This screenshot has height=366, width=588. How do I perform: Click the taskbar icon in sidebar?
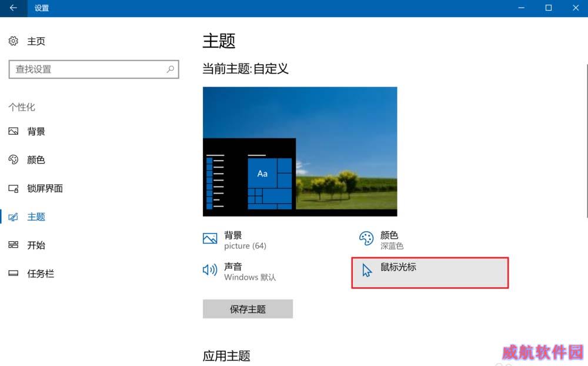pyautogui.click(x=13, y=273)
